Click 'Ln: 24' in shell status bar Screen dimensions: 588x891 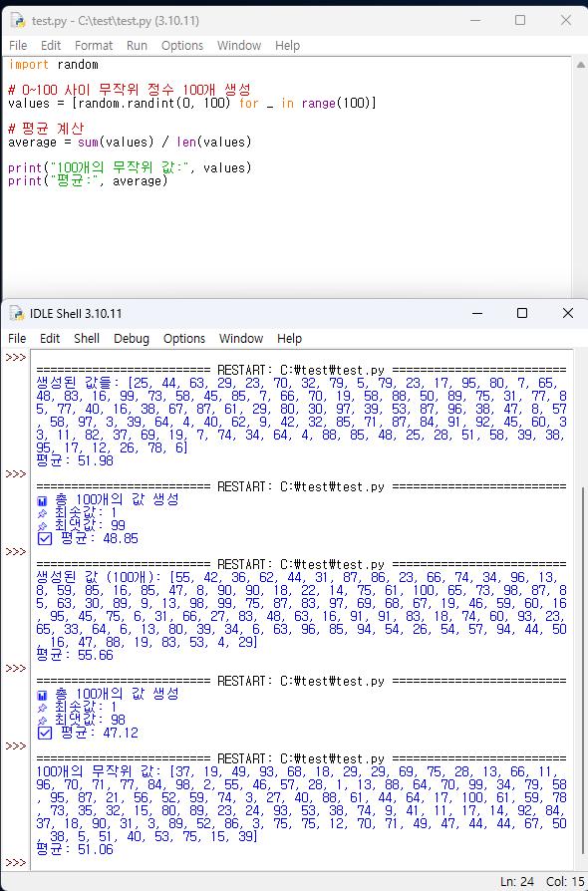click(x=517, y=882)
